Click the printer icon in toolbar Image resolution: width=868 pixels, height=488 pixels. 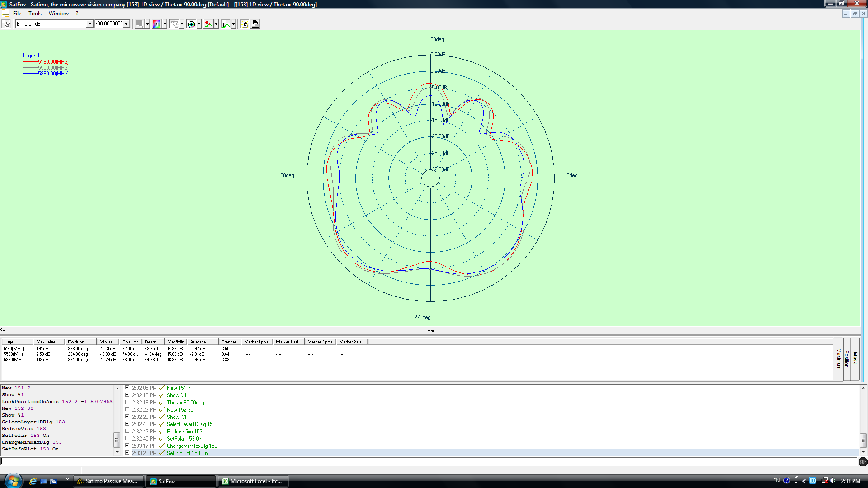[x=255, y=24]
